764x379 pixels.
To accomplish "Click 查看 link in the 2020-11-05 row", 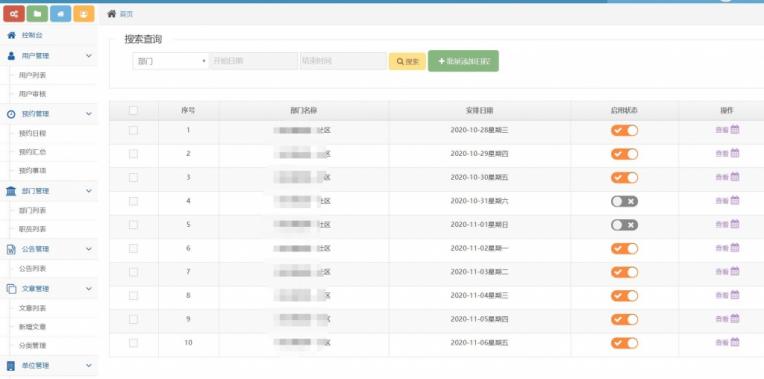I will coord(722,319).
